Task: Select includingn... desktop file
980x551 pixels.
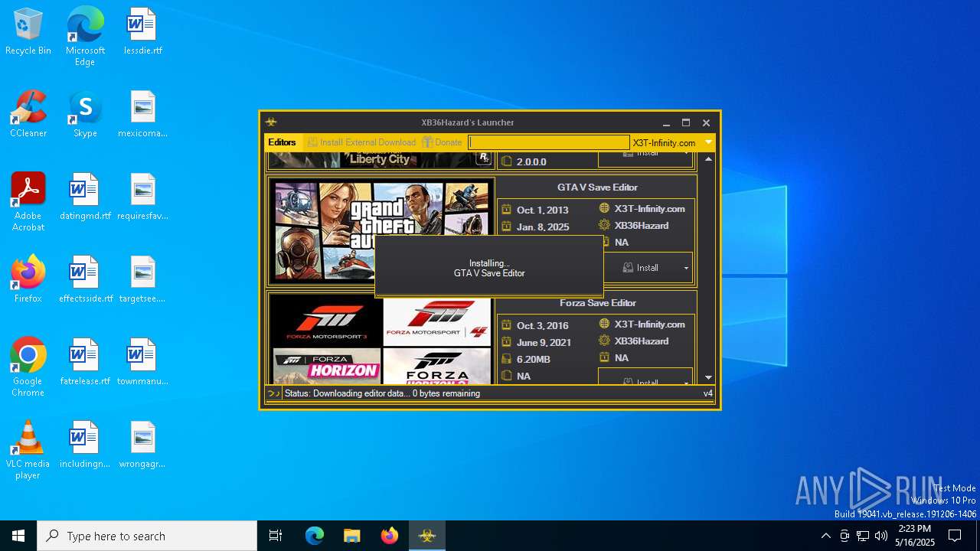Action: click(85, 445)
